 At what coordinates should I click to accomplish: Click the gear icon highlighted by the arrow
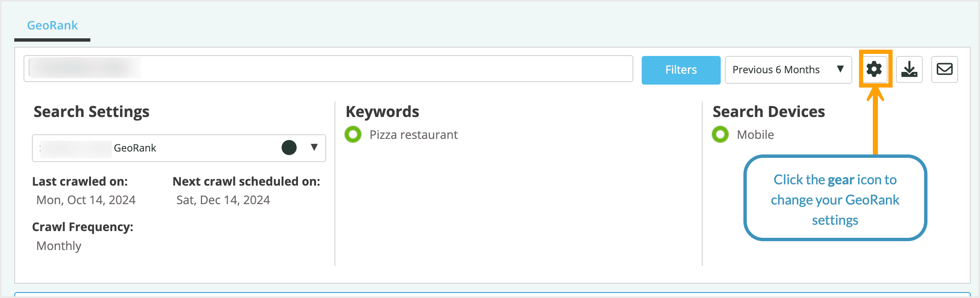[x=875, y=69]
